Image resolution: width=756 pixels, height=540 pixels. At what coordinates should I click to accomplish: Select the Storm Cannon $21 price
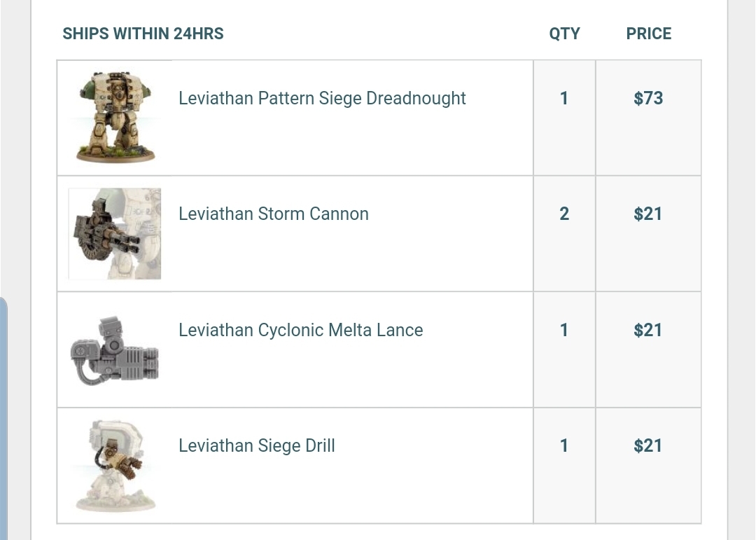click(x=648, y=214)
